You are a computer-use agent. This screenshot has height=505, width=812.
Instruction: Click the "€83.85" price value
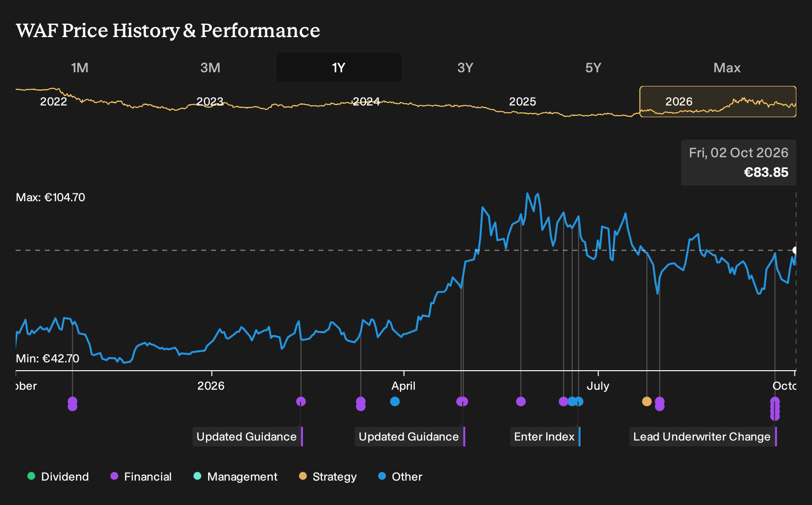pyautogui.click(x=766, y=172)
